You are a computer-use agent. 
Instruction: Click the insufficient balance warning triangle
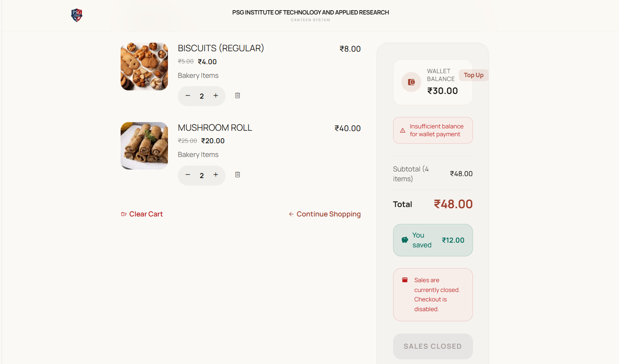point(402,130)
